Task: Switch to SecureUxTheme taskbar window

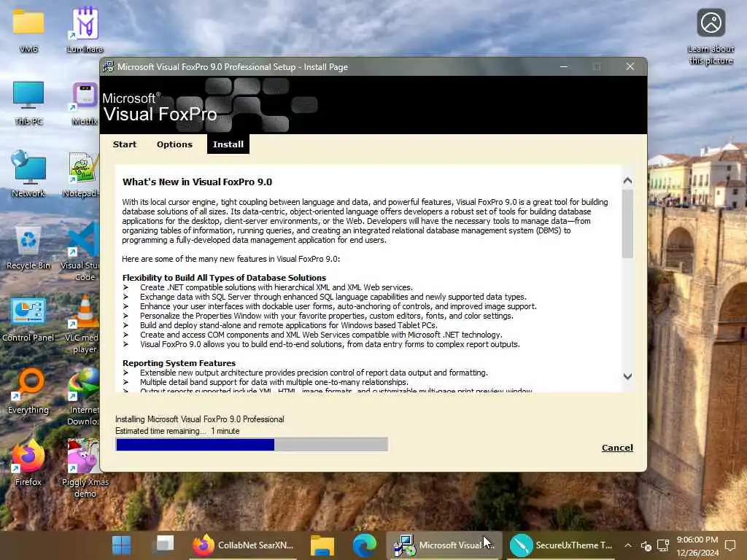Action: click(x=562, y=545)
